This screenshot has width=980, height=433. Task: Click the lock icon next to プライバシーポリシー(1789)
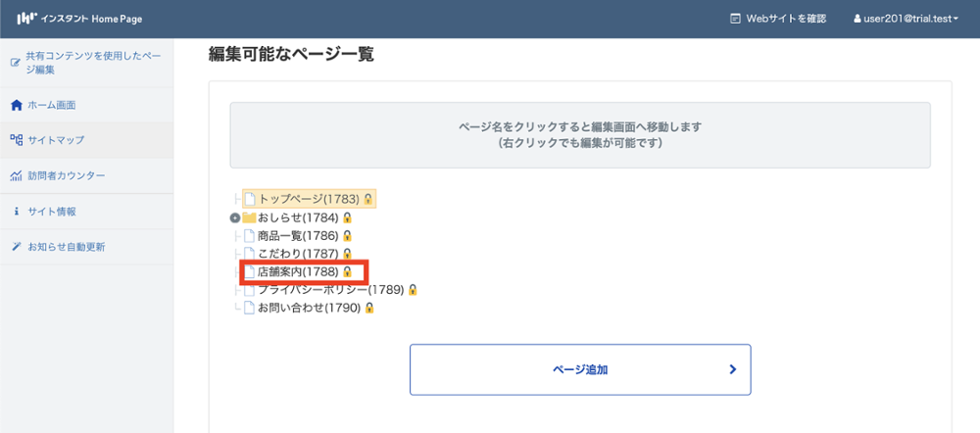tap(413, 290)
